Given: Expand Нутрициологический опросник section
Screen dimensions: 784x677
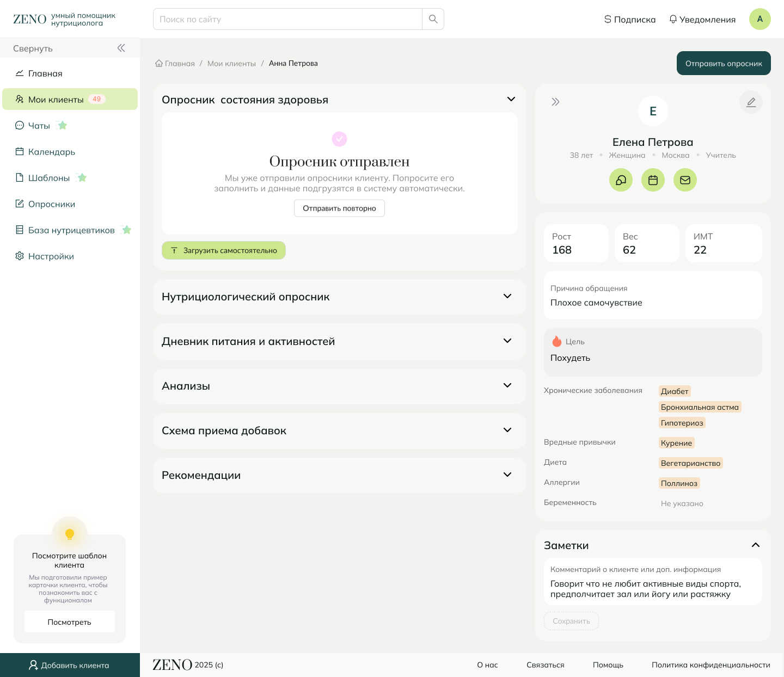Looking at the screenshot, I should coord(507,296).
